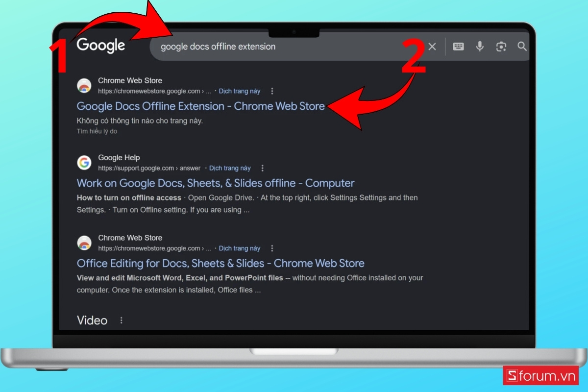Click Chrome Web Store favicon of Office Editing result
Image resolution: width=588 pixels, height=392 pixels.
click(84, 243)
